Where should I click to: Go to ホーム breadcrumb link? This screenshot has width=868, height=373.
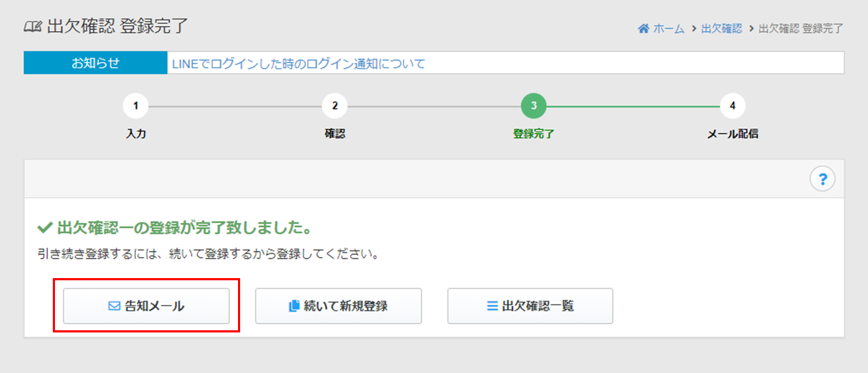coord(668,28)
